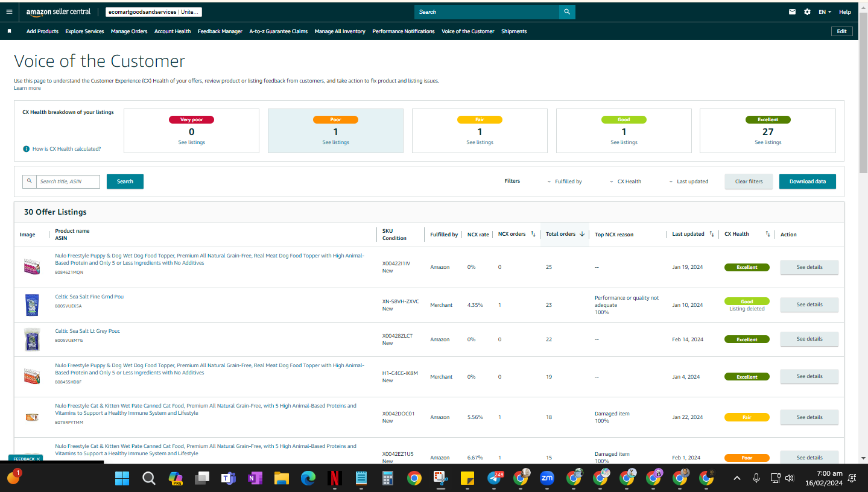Sort listings by NCX orders
Image resolution: width=868 pixels, height=492 pixels.
(x=533, y=234)
